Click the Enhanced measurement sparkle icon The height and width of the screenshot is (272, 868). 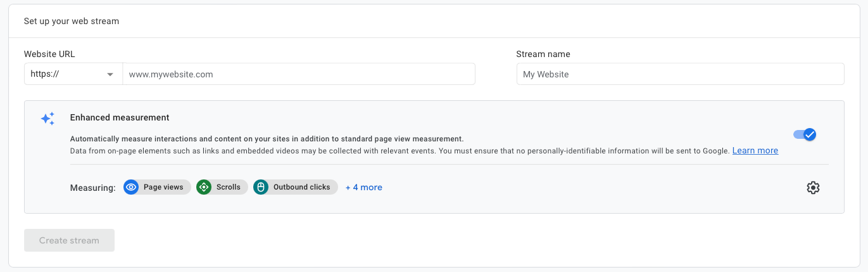(x=47, y=119)
